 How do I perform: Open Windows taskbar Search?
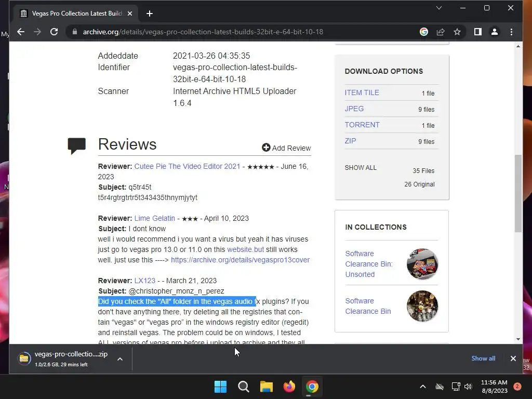[243, 387]
